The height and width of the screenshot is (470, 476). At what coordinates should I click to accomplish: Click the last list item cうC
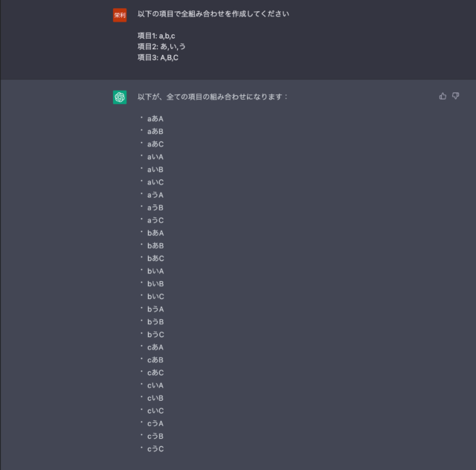[x=155, y=448]
